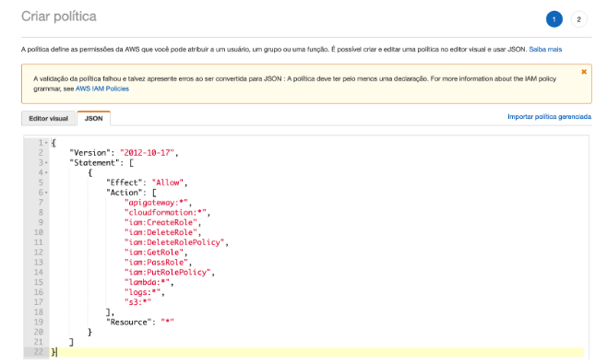Click the "iam:DeleteRolePolicy" action entry
This screenshot has height=364, width=595.
(x=174, y=242)
